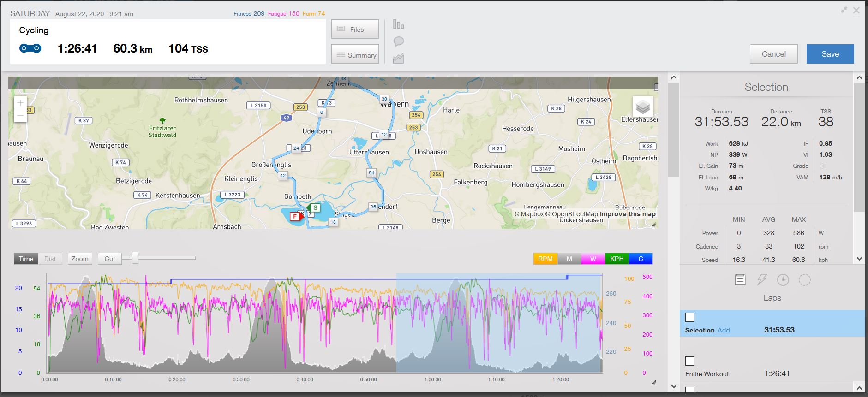The height and width of the screenshot is (397, 868).
Task: Adjust the chart smoothing slider handle
Action: (135, 258)
